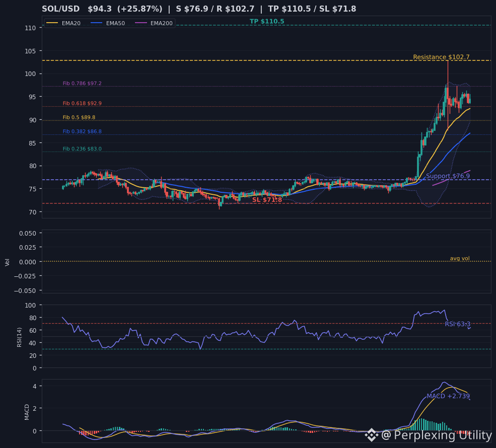Viewport: 496px width, 448px height.
Task: Click the RSI(14) axis title
Action: click(x=19, y=337)
